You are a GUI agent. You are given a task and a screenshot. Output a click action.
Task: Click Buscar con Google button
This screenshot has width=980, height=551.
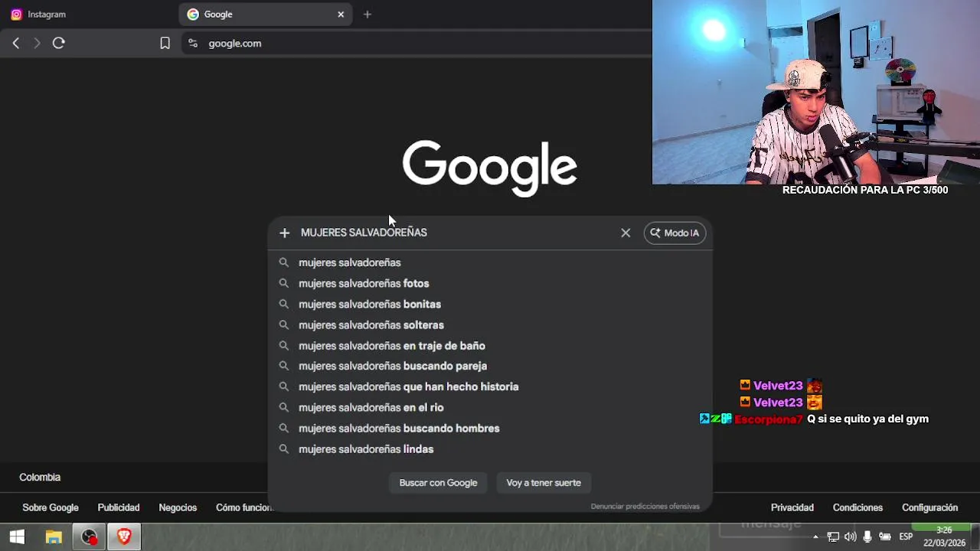pyautogui.click(x=438, y=483)
